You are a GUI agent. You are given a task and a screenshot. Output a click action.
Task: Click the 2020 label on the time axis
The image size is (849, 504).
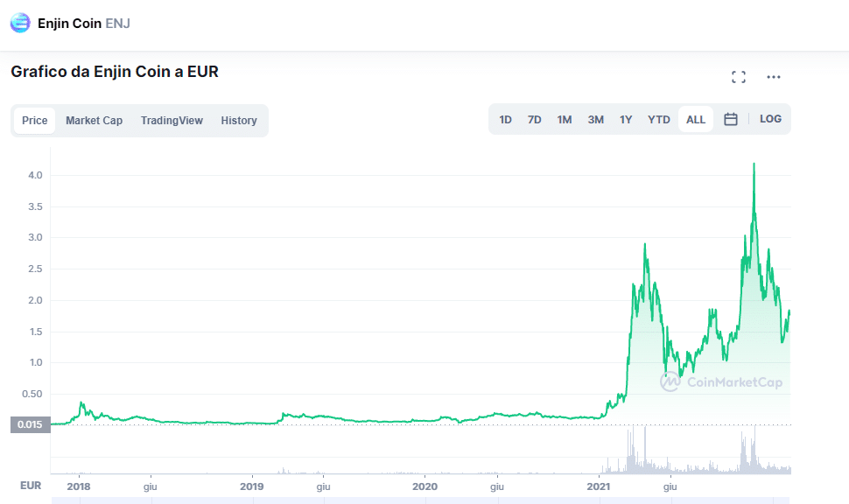[425, 486]
